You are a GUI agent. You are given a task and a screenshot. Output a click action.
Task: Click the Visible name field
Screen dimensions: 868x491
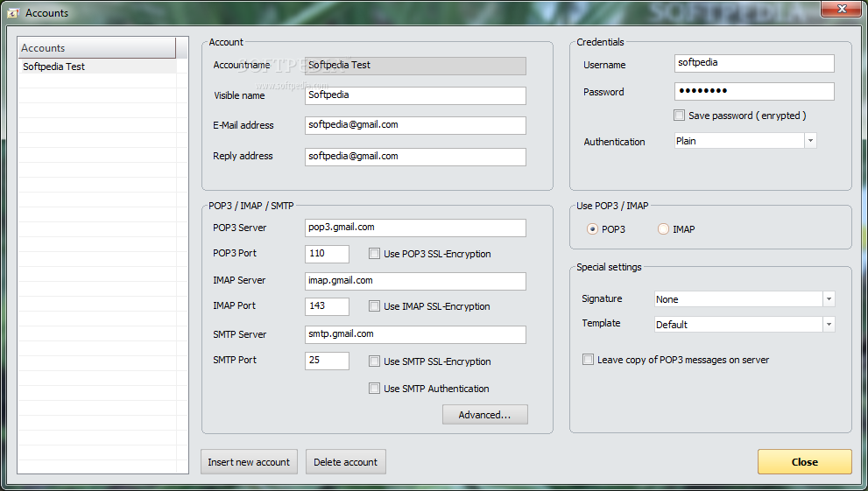click(x=415, y=95)
